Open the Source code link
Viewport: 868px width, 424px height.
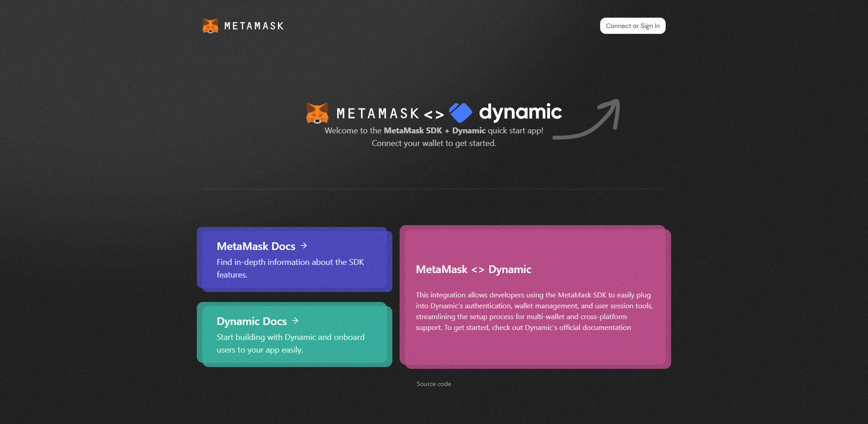click(x=434, y=384)
